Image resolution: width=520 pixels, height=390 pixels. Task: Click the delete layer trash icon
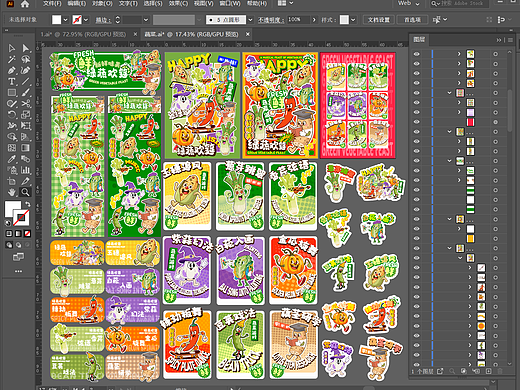(x=500, y=371)
